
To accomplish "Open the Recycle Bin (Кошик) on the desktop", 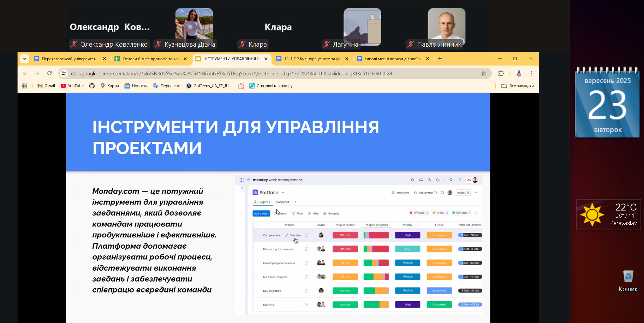I will click(628, 277).
